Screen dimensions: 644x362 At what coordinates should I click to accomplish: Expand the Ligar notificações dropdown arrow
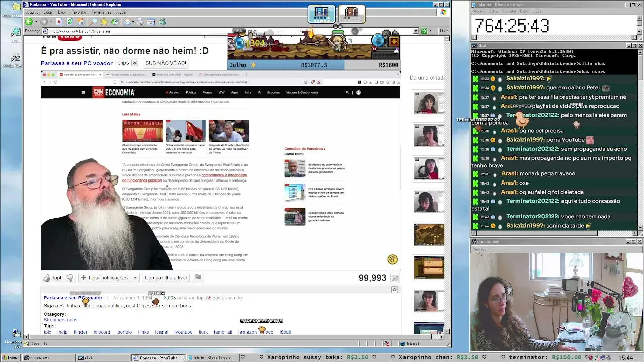tap(135, 278)
